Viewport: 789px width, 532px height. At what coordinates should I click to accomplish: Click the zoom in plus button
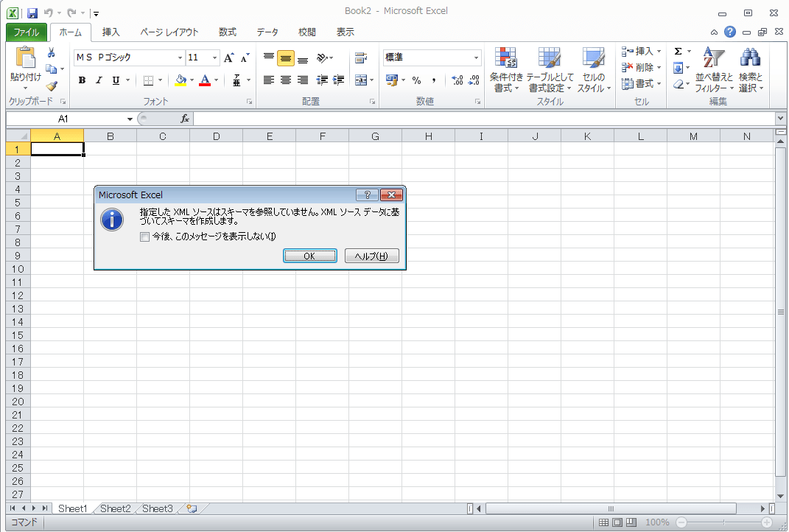[767, 522]
